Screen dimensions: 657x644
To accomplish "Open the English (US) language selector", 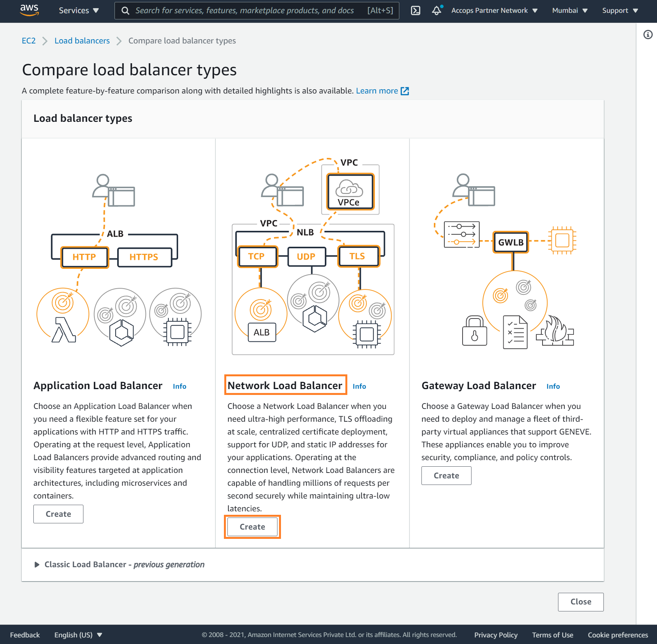I will click(78, 635).
